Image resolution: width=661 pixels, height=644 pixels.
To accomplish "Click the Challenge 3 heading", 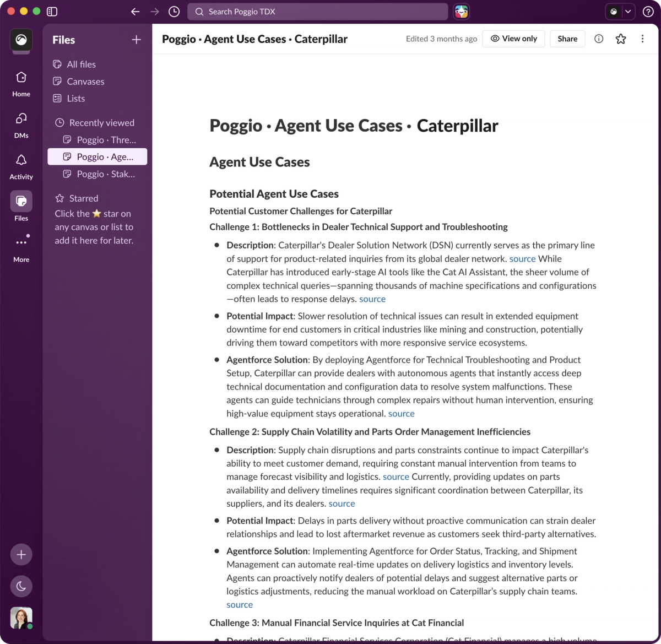I will point(337,623).
